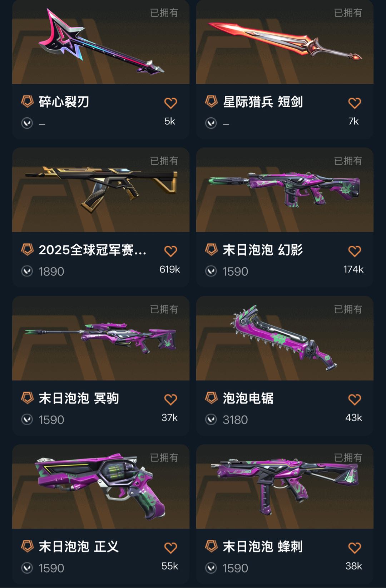Select the VP currency icon by price 3180
Image resolution: width=386 pixels, height=588 pixels.
pos(211,420)
